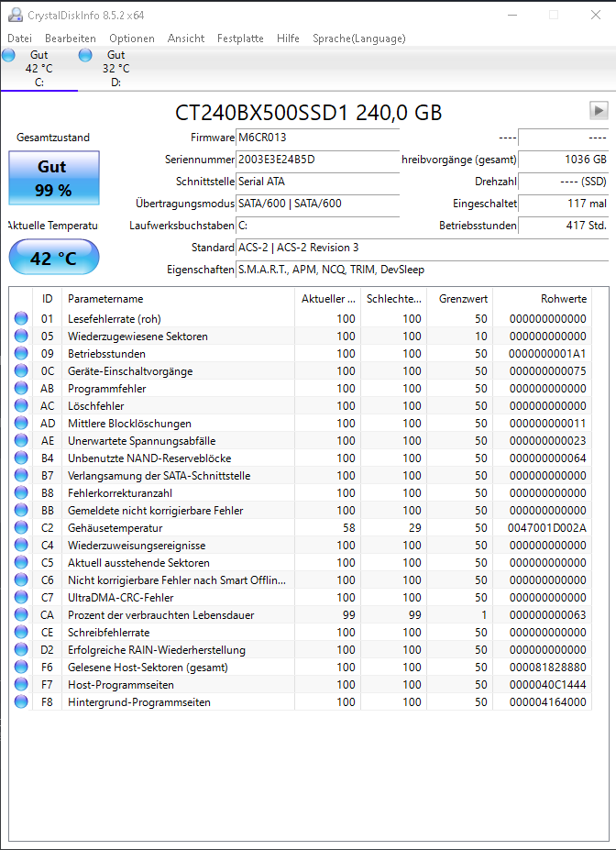Click status orb for Programmfehler
Image resolution: width=616 pixels, height=850 pixels.
(x=21, y=388)
